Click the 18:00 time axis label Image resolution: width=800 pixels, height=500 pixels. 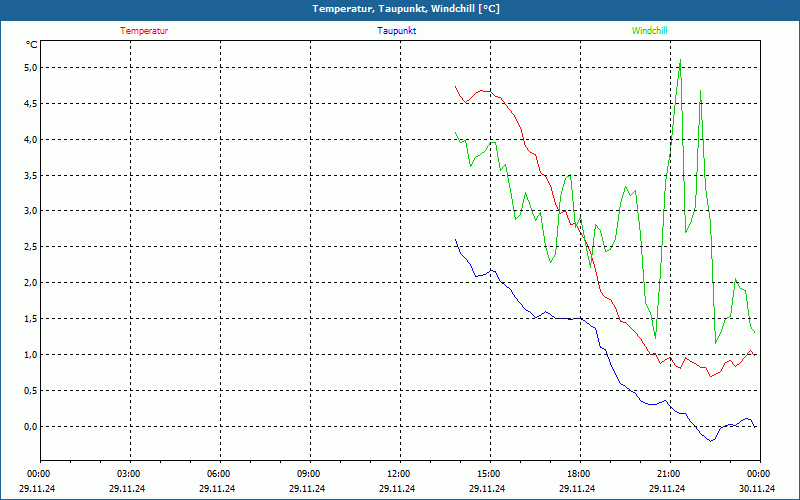tap(578, 474)
